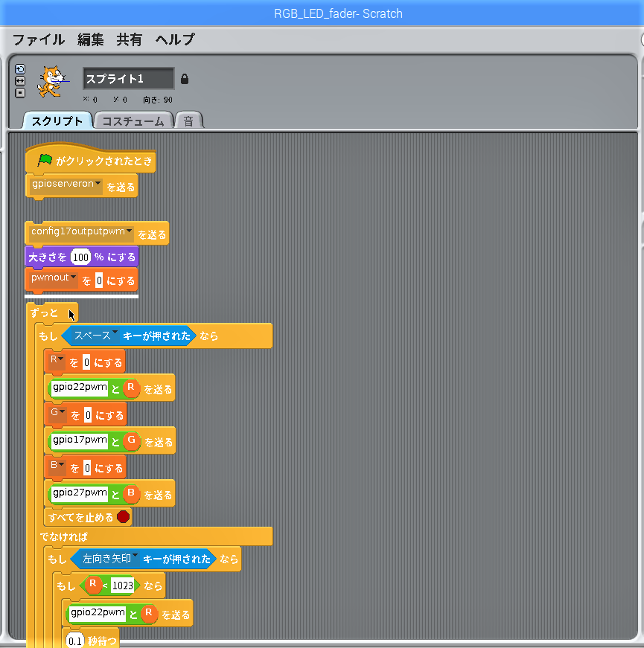Edit the sprite name field スプライト1
The height and width of the screenshot is (648, 644).
[128, 79]
